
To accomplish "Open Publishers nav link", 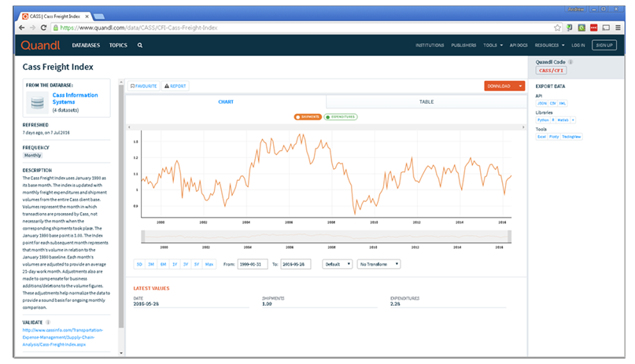I will pos(463,46).
